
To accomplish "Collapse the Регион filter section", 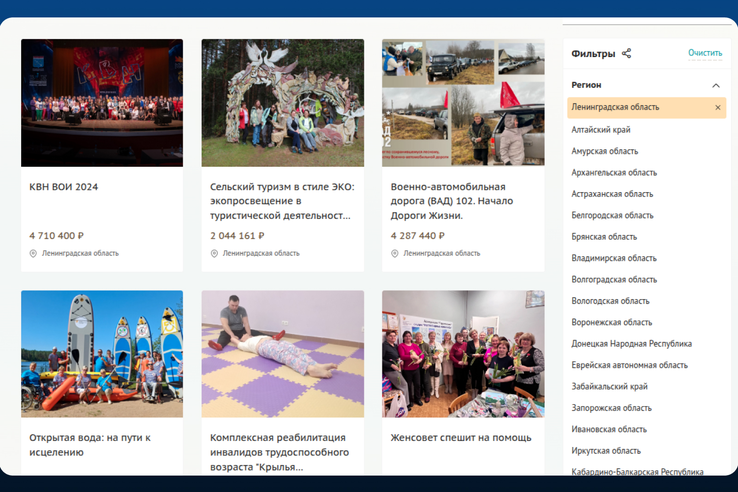I will tap(716, 86).
